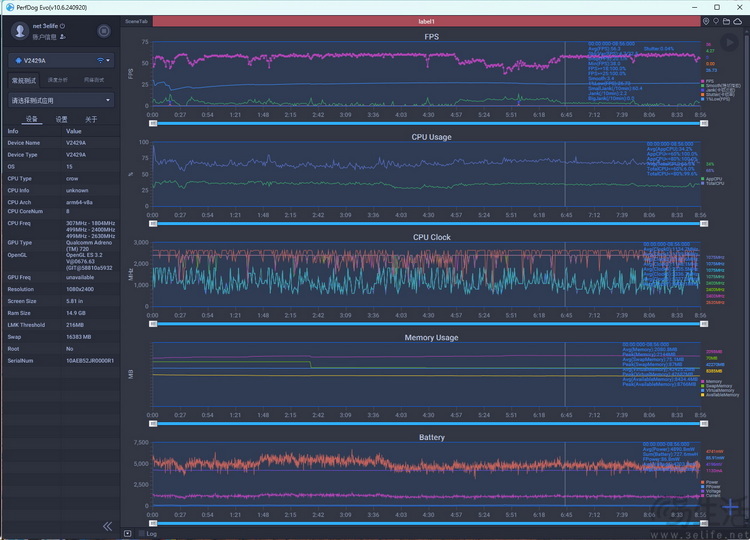Click the CPU Freq row label
This screenshot has width=750, height=540.
(19, 223)
